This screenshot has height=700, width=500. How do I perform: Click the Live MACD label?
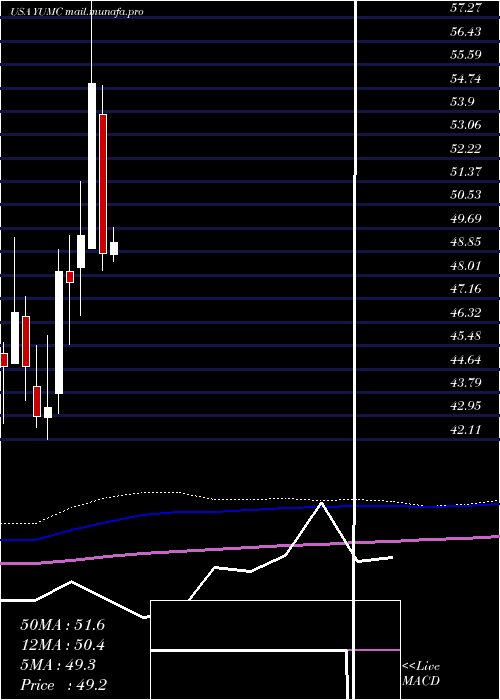421,674
